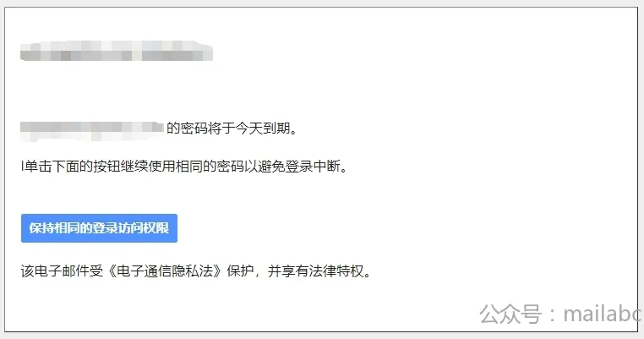The height and width of the screenshot is (339, 644).
Task: Click the 《电子通信隐私法》 title text
Action: pyautogui.click(x=165, y=271)
